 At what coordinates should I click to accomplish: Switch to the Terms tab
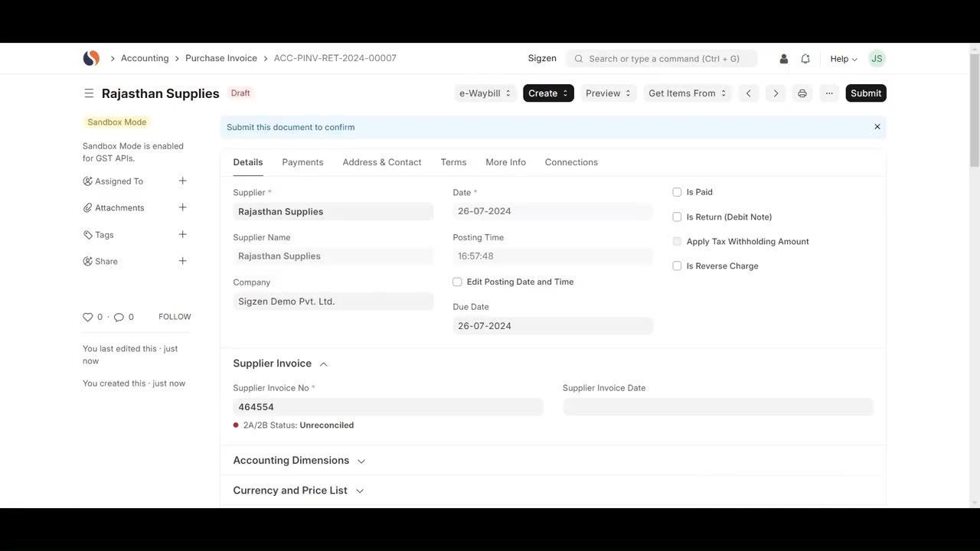(453, 162)
